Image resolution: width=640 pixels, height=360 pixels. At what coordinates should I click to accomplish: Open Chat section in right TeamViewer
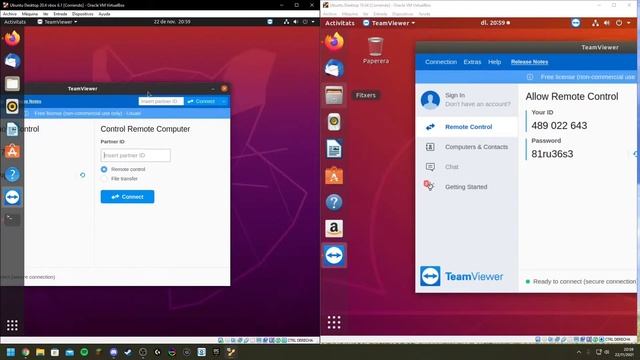pyautogui.click(x=467, y=167)
